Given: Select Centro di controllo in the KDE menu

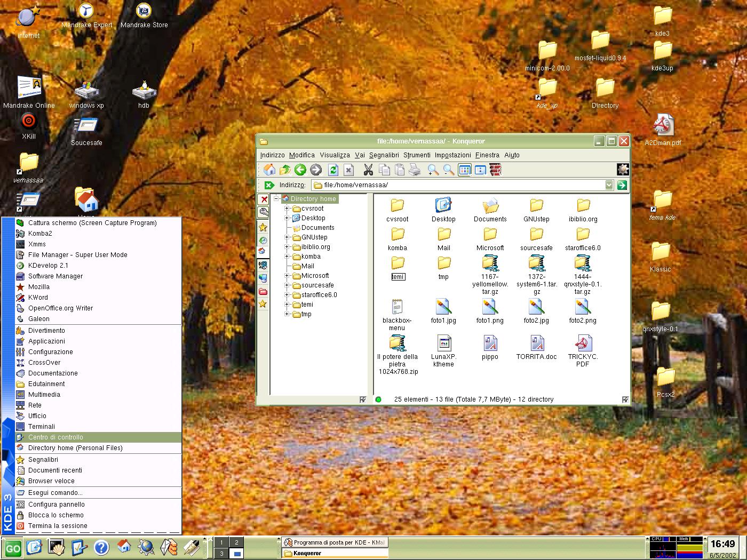Looking at the screenshot, I should (x=98, y=437).
